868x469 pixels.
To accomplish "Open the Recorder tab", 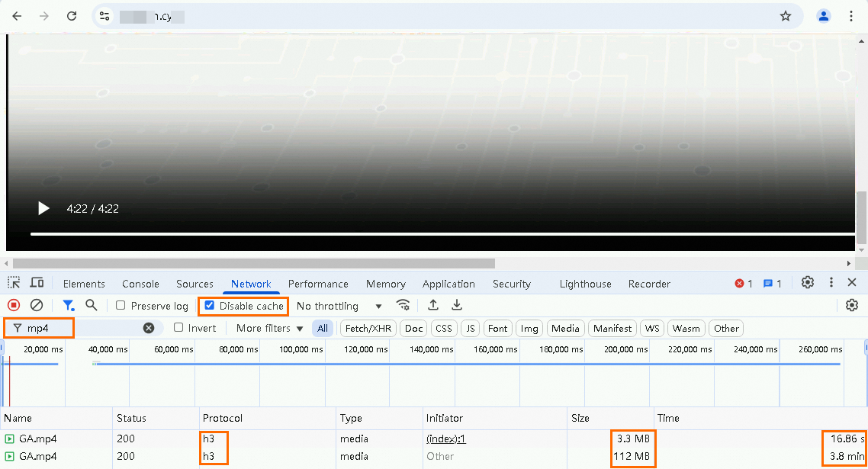I will click(x=649, y=284).
